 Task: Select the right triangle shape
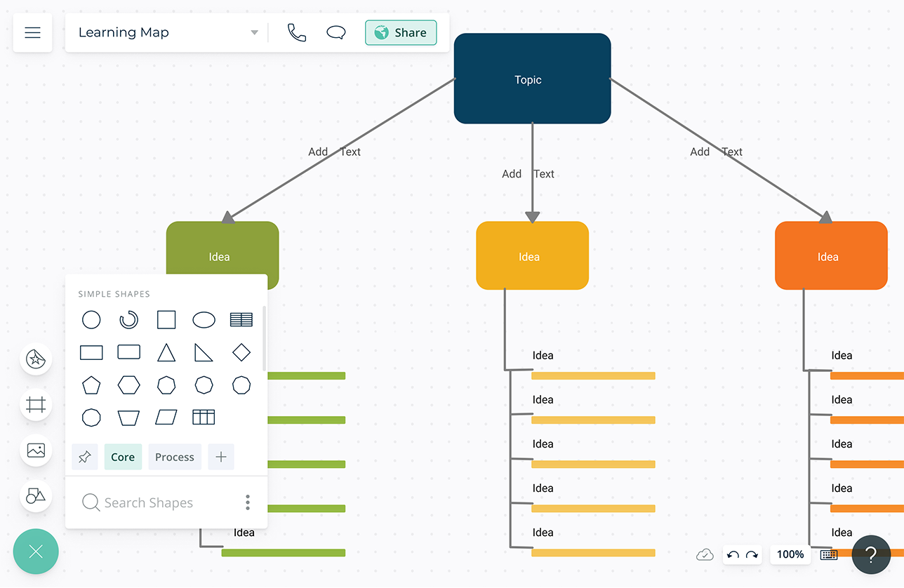pos(204,352)
